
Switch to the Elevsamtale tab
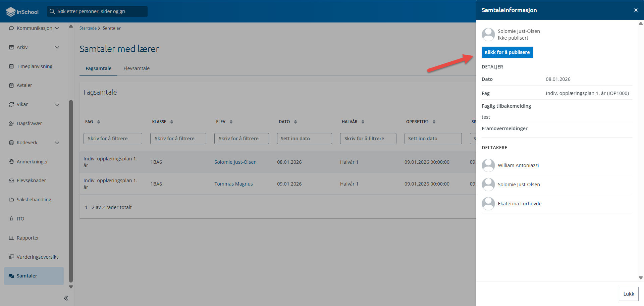tap(137, 68)
